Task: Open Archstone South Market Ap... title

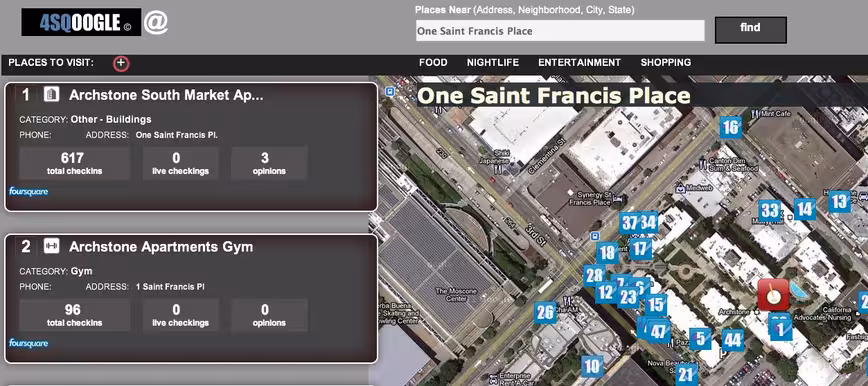Action: [166, 95]
